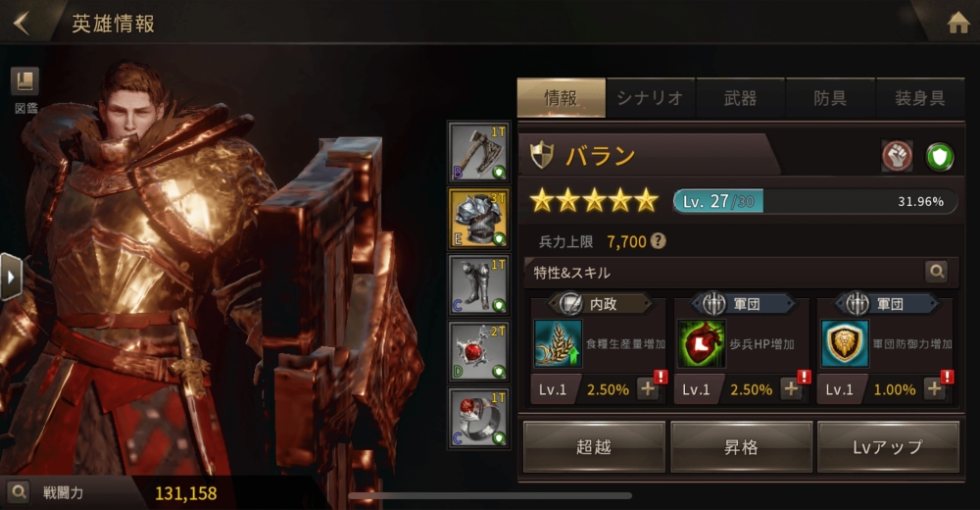Select the leg greaves equipment slot
The height and width of the screenshot is (510, 980).
pyautogui.click(x=479, y=284)
